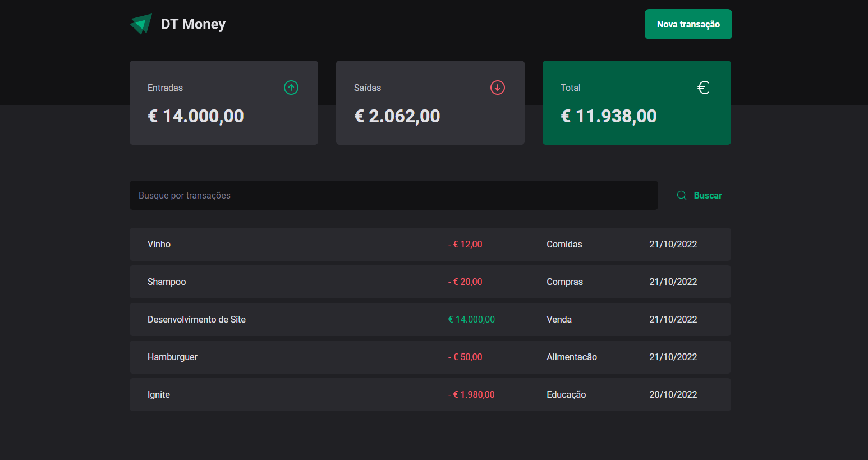This screenshot has height=460, width=868.
Task: Click the Comidas category label for Vinho
Action: point(564,244)
